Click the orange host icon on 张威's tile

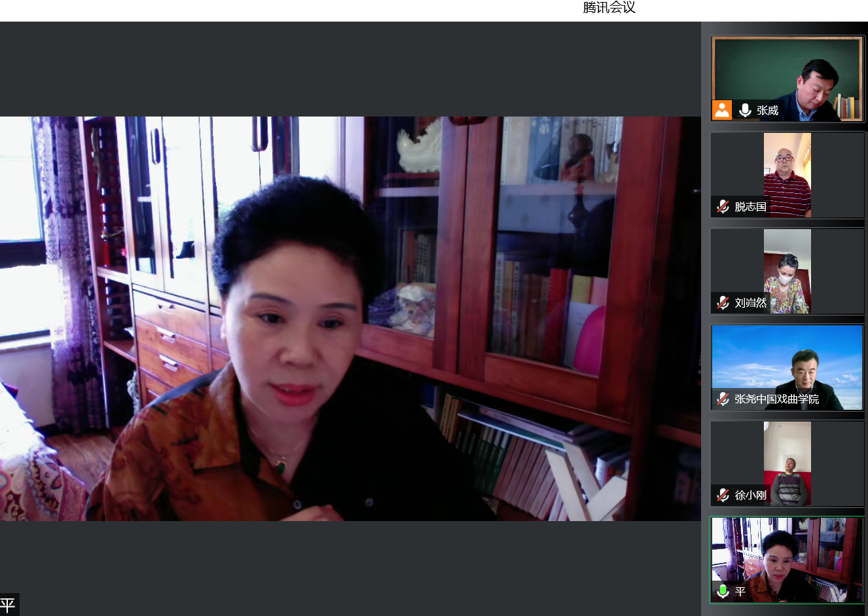pos(722,110)
